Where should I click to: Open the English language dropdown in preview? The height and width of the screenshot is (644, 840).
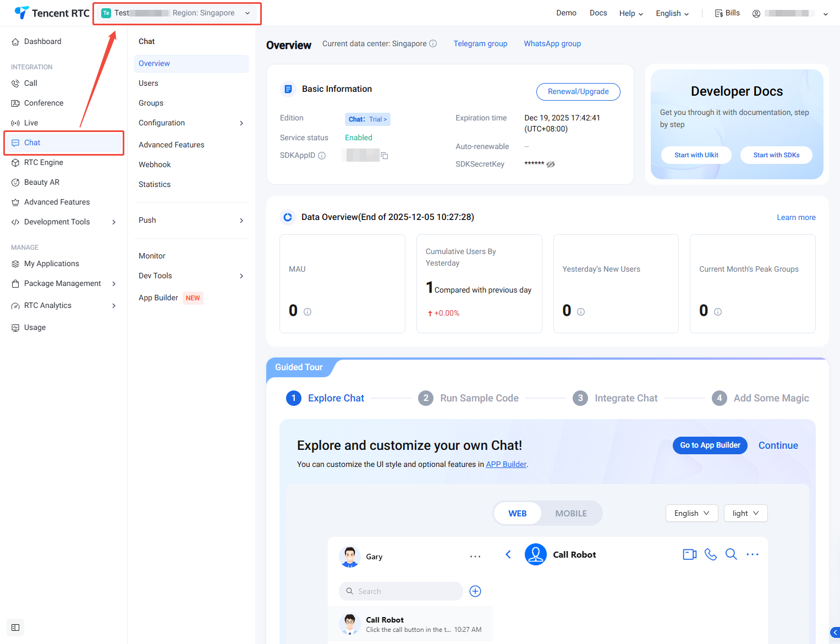[691, 513]
